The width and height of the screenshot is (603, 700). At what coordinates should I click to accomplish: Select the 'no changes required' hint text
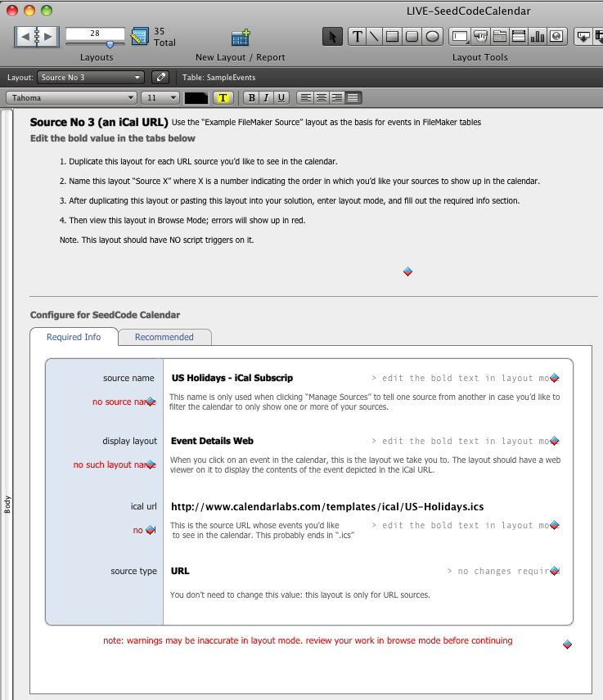pyautogui.click(x=503, y=571)
